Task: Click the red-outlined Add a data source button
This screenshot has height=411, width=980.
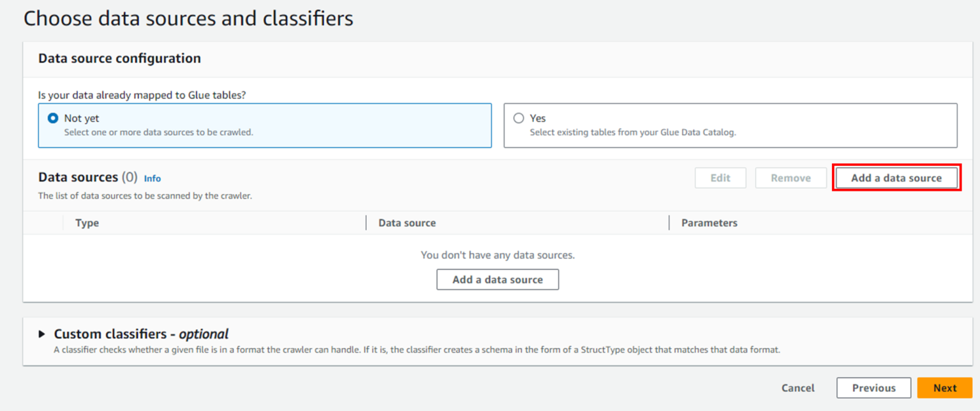Action: [x=896, y=178]
